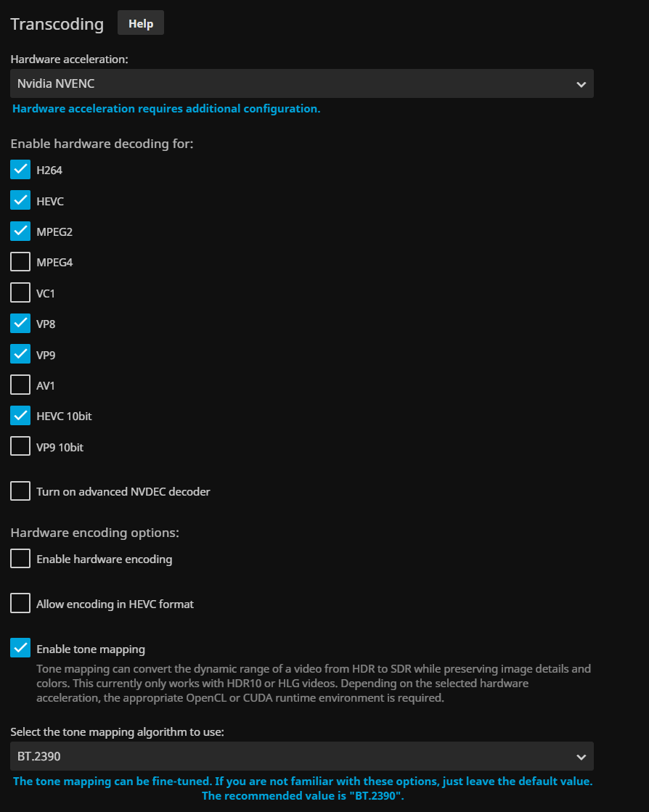649x812 pixels.
Task: Uncheck H264 hardware decoding
Action: click(x=20, y=170)
